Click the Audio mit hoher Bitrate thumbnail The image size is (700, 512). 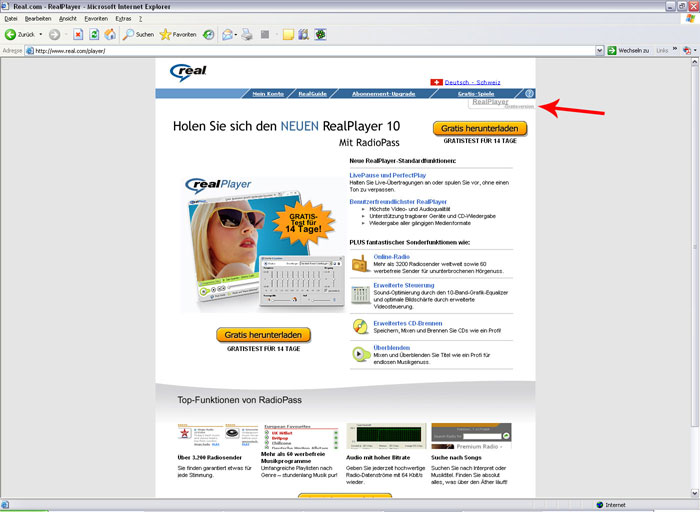point(386,436)
